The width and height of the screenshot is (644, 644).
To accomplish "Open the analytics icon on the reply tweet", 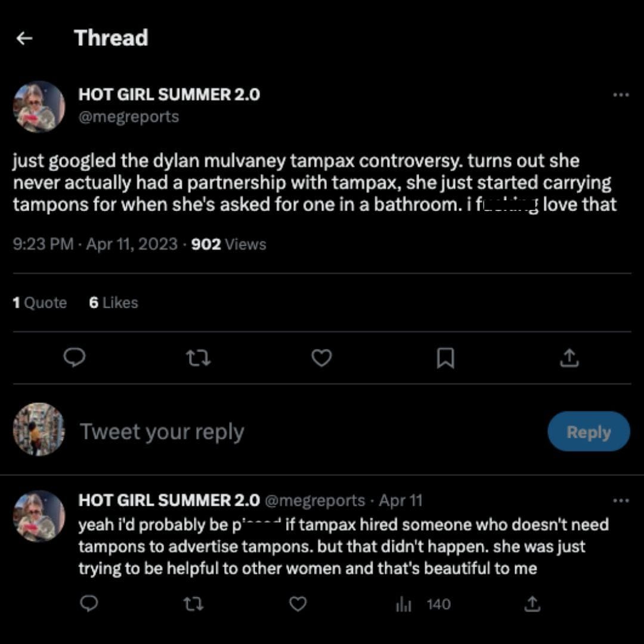I will coord(404,604).
